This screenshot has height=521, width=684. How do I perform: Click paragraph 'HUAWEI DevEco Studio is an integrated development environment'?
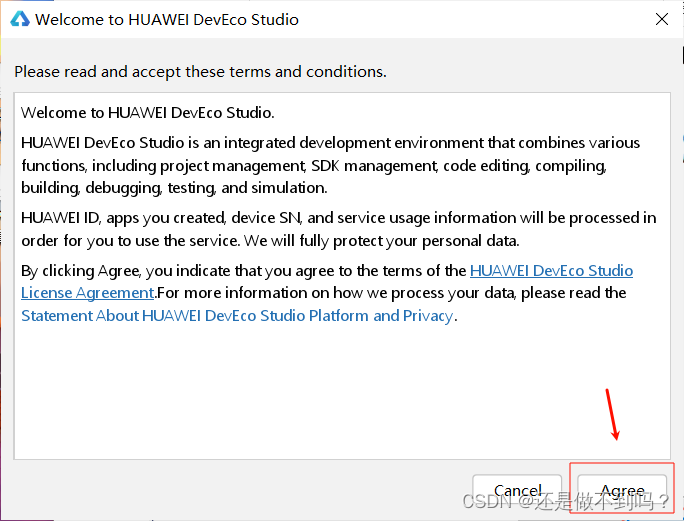tap(330, 165)
